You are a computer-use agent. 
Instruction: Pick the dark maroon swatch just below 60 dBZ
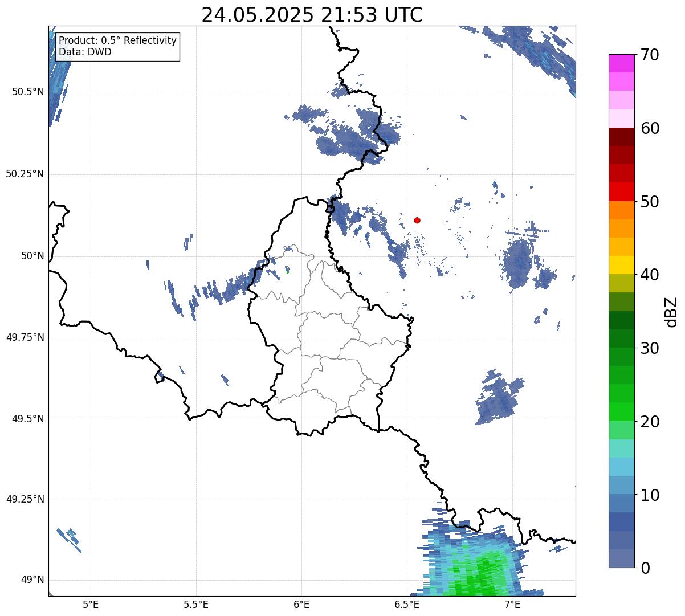pyautogui.click(x=622, y=137)
